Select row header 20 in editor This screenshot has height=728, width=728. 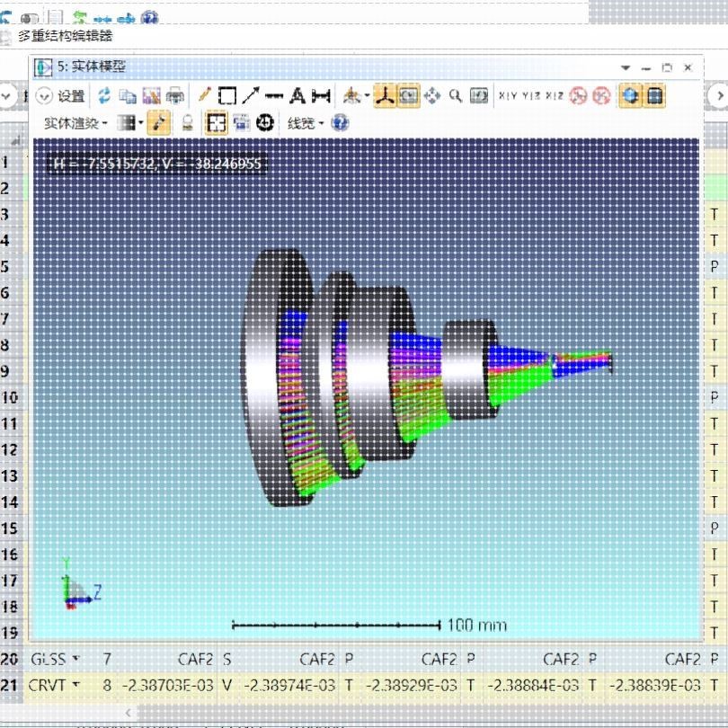[x=10, y=659]
